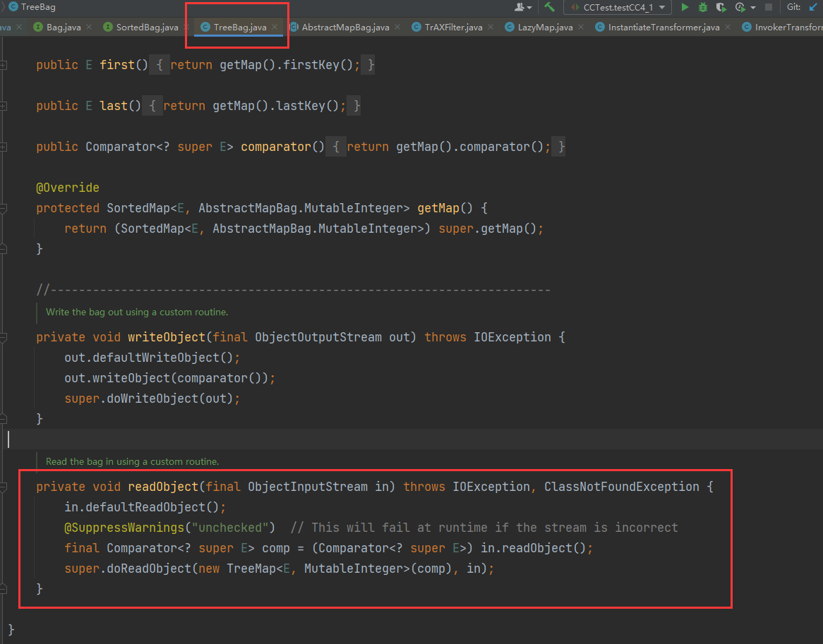823x644 pixels.
Task: Close the TrAXFilter.java tab
Action: click(x=491, y=27)
